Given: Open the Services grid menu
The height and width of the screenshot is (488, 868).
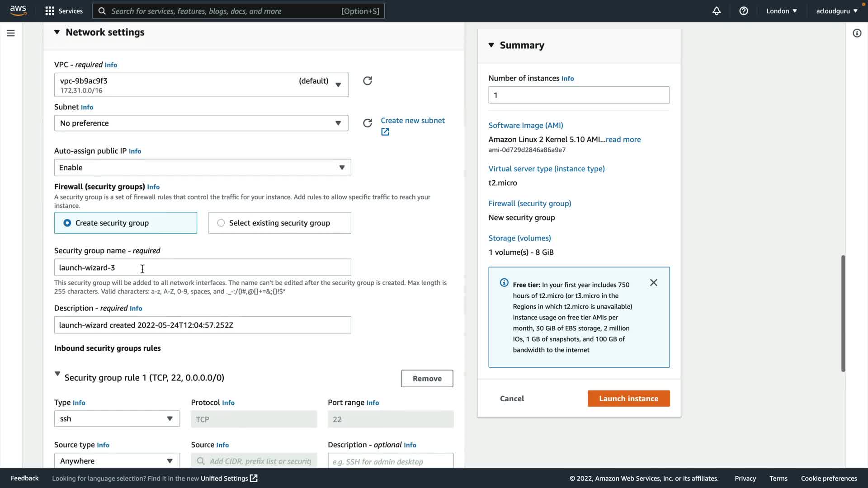Looking at the screenshot, I should tap(50, 11).
